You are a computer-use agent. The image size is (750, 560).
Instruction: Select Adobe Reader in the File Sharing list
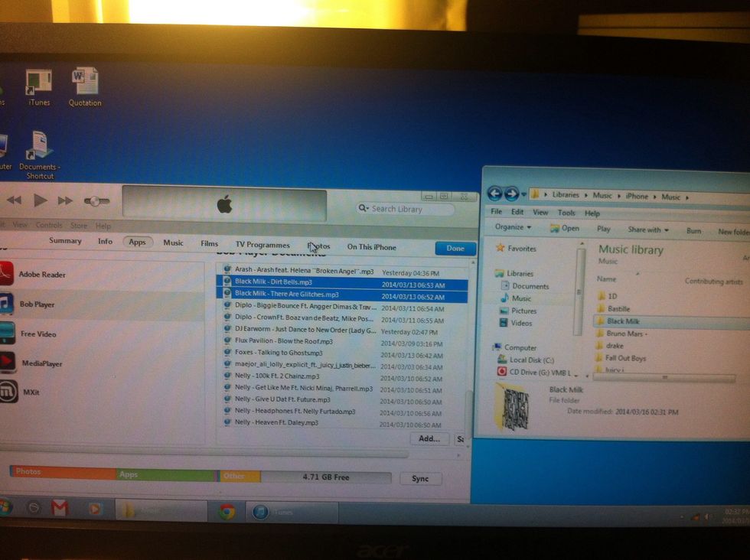tap(42, 274)
